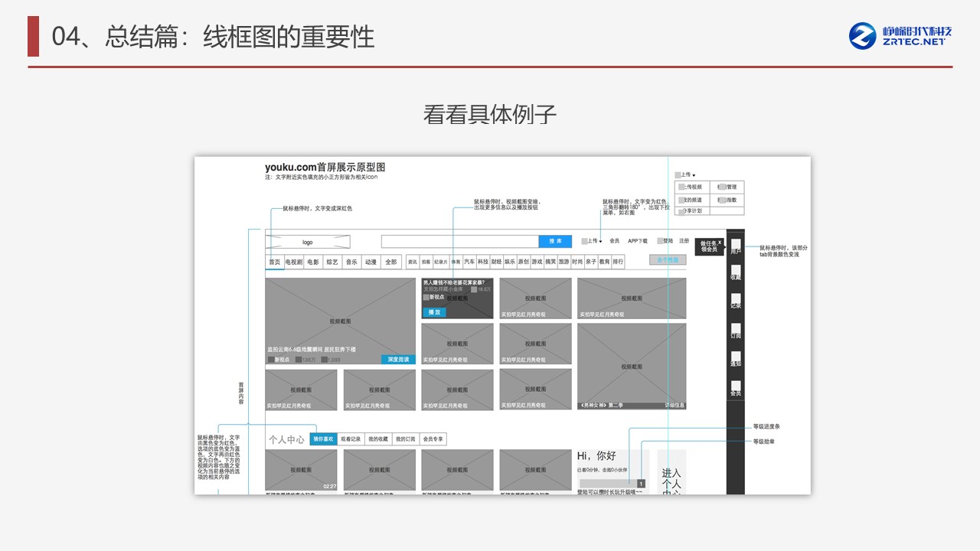
Task: Open 订阅 icon in dark sidebar
Action: pos(736,329)
